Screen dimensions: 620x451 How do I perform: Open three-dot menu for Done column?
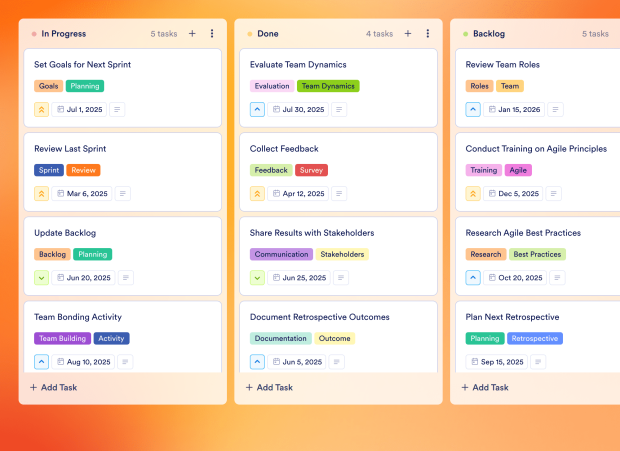(x=428, y=33)
